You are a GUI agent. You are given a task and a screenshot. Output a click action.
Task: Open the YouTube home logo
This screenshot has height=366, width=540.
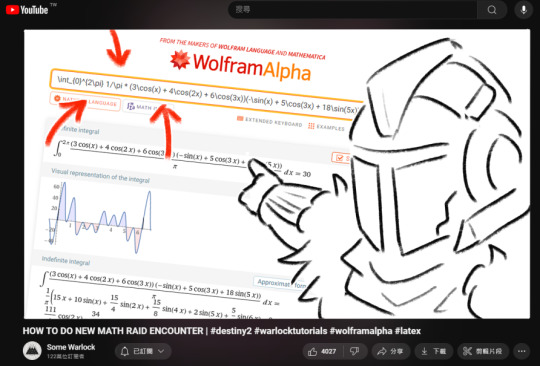tap(27, 10)
